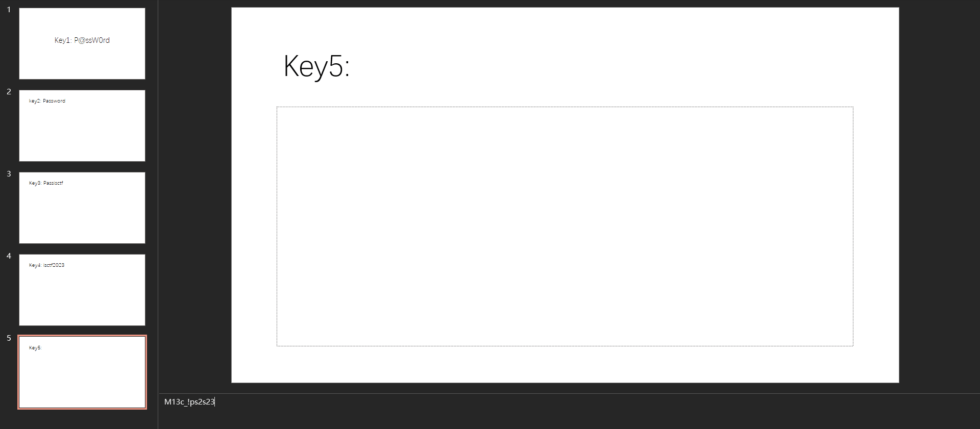Click slide number 3 in the panel

pos(9,174)
